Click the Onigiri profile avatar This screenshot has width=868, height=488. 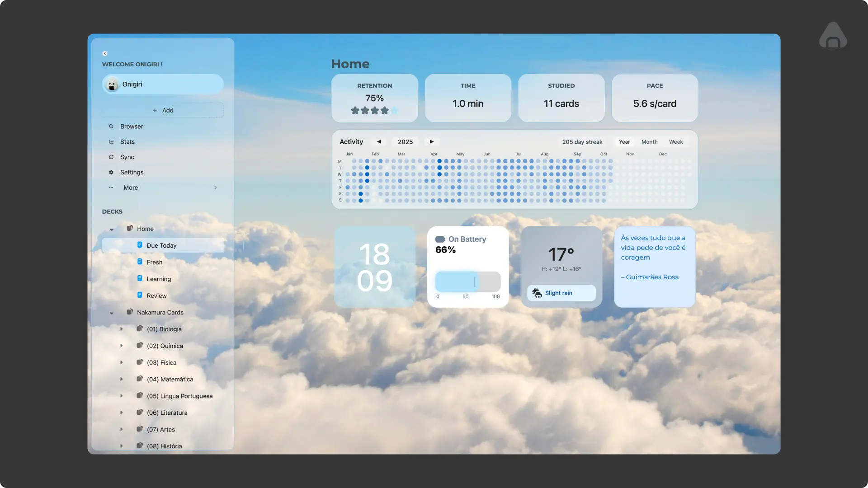coord(112,84)
